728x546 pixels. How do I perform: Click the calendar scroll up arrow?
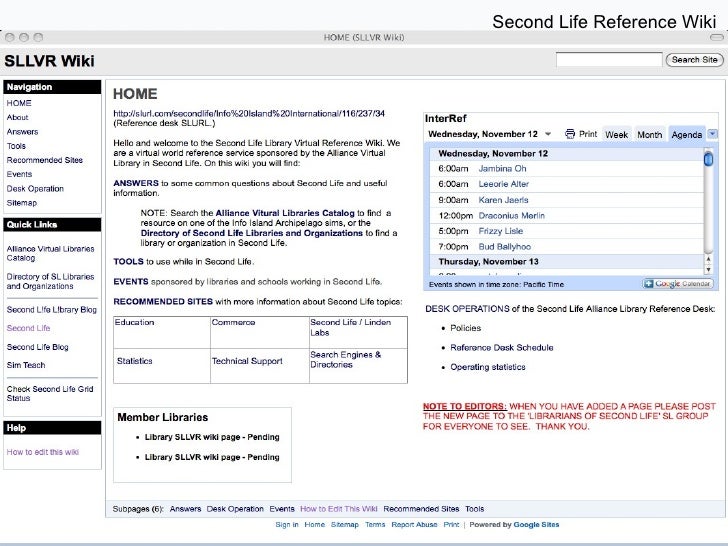pyautogui.click(x=708, y=259)
